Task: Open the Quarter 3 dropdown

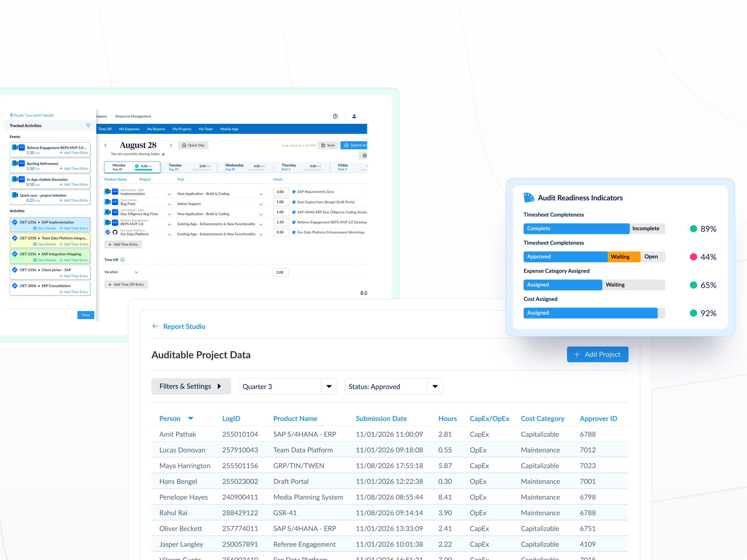Action: click(329, 386)
